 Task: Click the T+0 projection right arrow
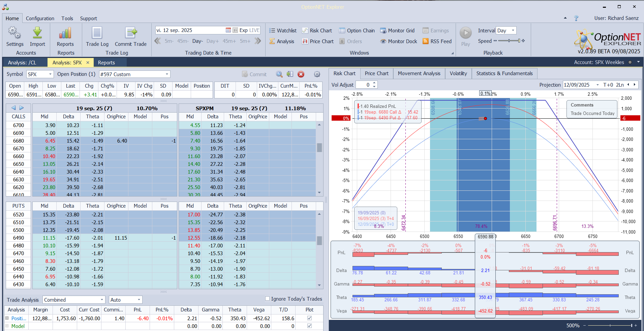[x=635, y=85]
